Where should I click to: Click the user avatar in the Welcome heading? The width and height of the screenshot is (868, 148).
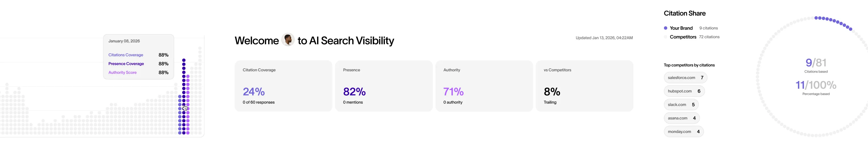(x=288, y=40)
